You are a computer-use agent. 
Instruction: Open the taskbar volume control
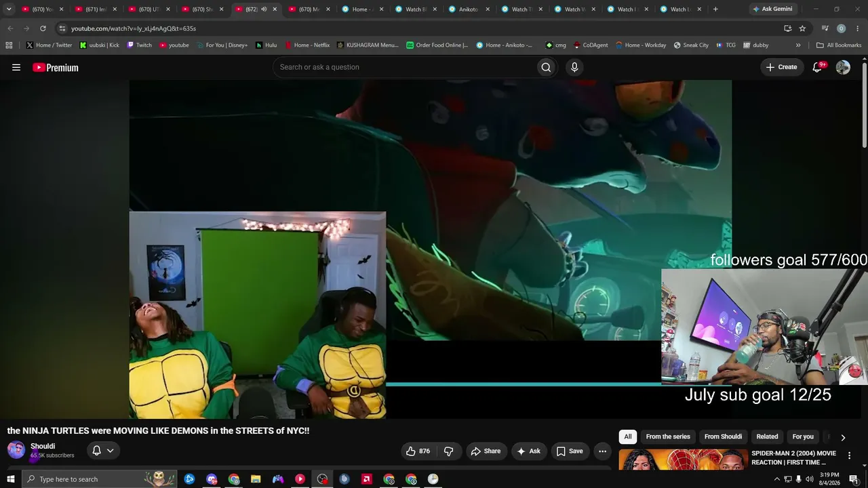click(809, 479)
